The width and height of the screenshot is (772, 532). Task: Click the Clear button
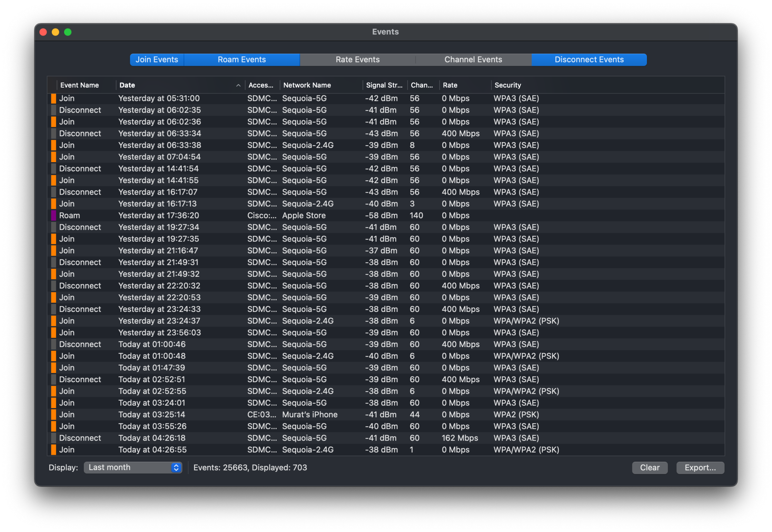coord(650,468)
